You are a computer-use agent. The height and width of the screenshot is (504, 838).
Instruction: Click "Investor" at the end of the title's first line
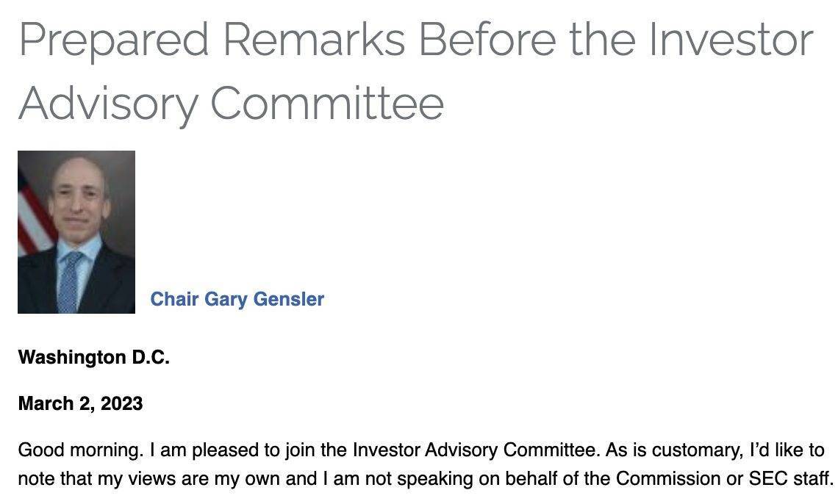click(731, 40)
